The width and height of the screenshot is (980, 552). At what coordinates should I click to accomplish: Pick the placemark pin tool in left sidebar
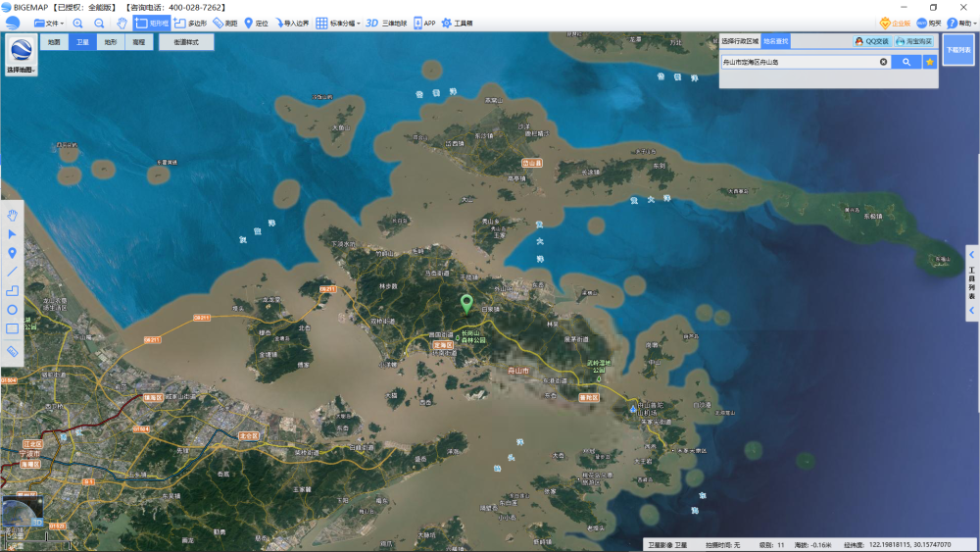[13, 253]
